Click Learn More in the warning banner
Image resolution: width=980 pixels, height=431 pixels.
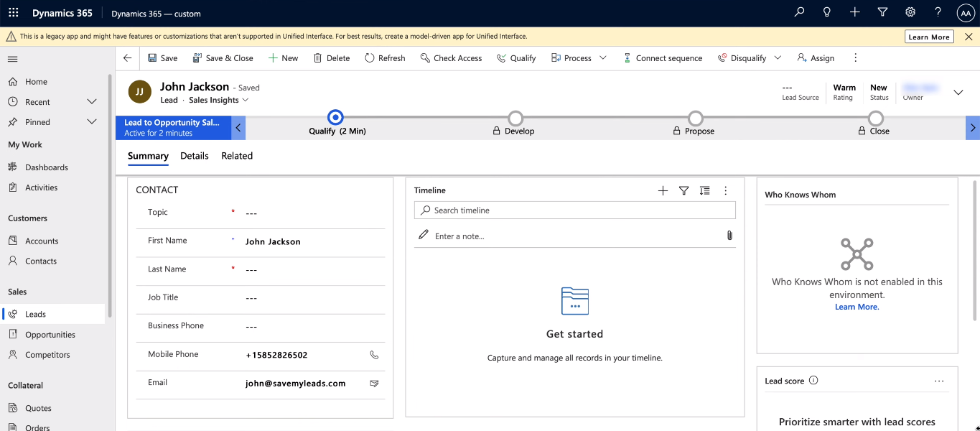929,37
